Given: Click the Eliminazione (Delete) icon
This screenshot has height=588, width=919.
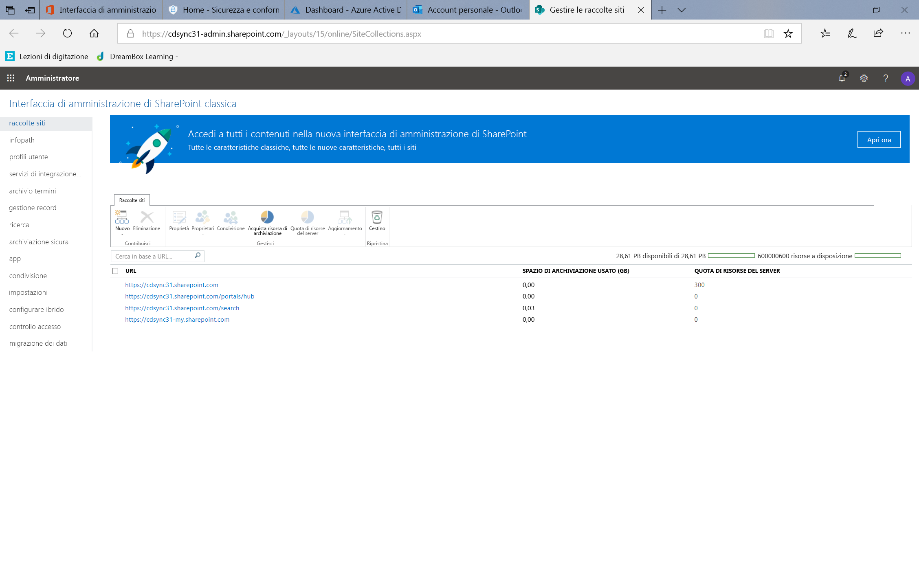Looking at the screenshot, I should point(146,220).
